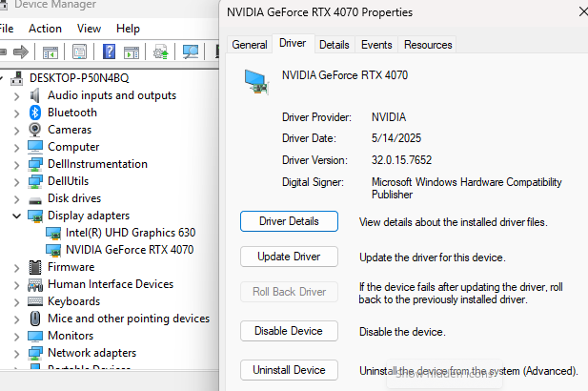
Task: Switch to the Events tab
Action: coord(376,45)
